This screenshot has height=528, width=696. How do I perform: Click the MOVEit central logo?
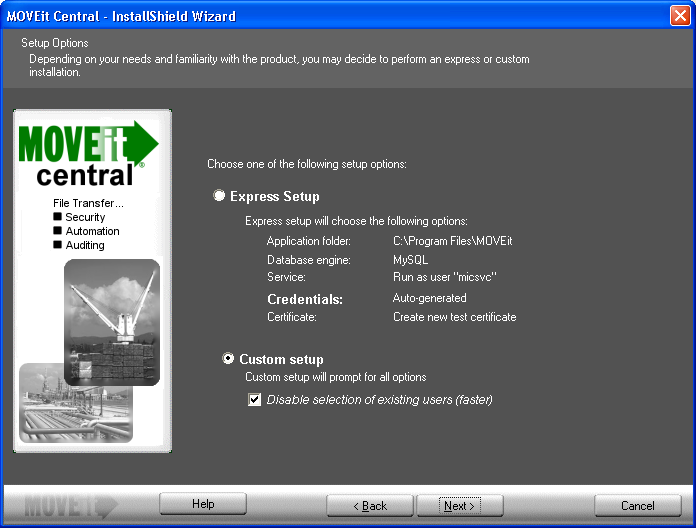click(x=89, y=154)
